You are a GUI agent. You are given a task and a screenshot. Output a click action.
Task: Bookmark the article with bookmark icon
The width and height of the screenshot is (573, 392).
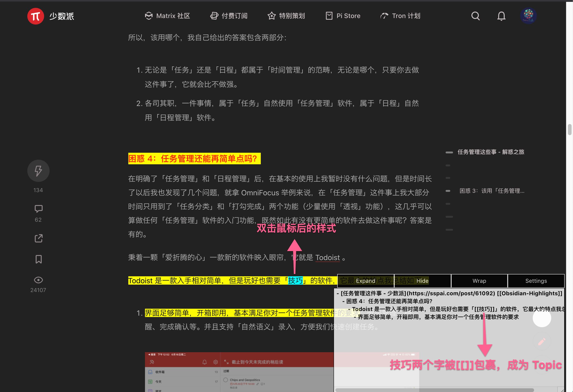[x=38, y=259]
